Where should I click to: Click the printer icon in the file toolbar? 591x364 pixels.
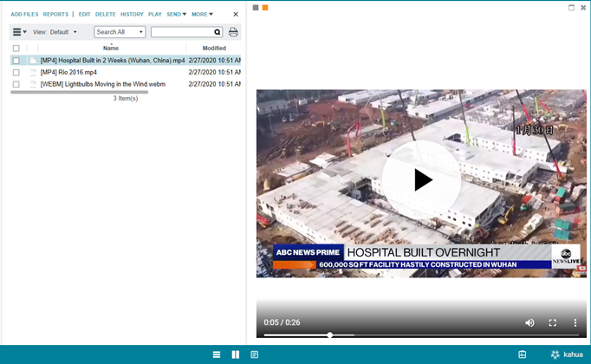(x=233, y=32)
